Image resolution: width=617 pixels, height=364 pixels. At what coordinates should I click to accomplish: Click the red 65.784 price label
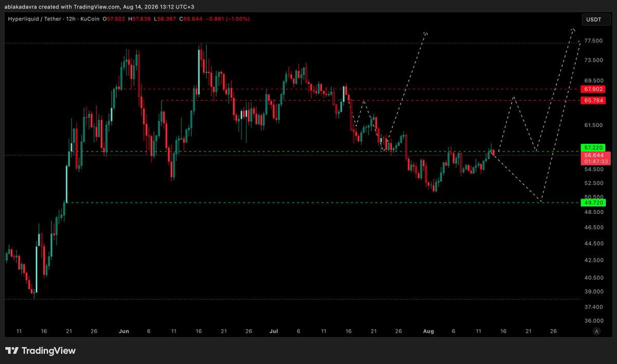click(x=594, y=100)
